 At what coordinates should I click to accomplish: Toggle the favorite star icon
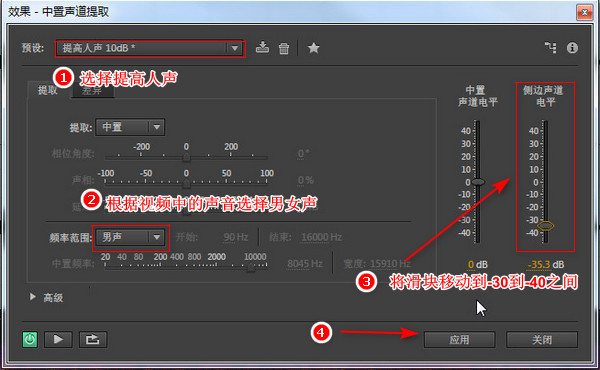(x=313, y=48)
